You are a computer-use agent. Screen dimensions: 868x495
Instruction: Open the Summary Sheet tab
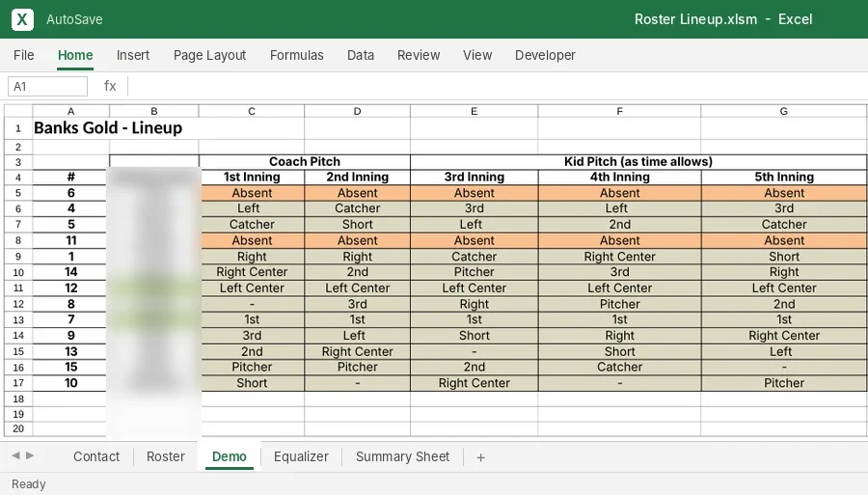402,456
